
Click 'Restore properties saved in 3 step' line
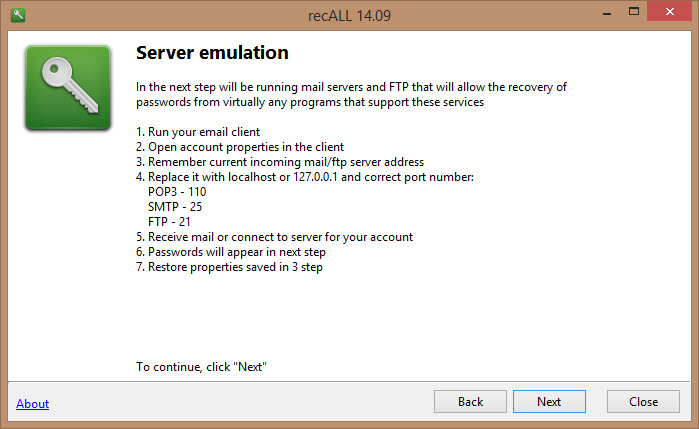coord(229,267)
